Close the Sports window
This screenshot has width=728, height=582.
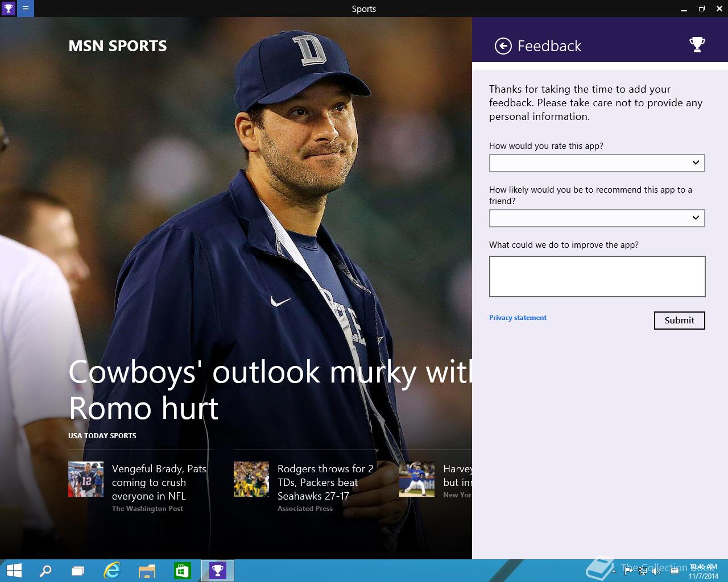719,9
